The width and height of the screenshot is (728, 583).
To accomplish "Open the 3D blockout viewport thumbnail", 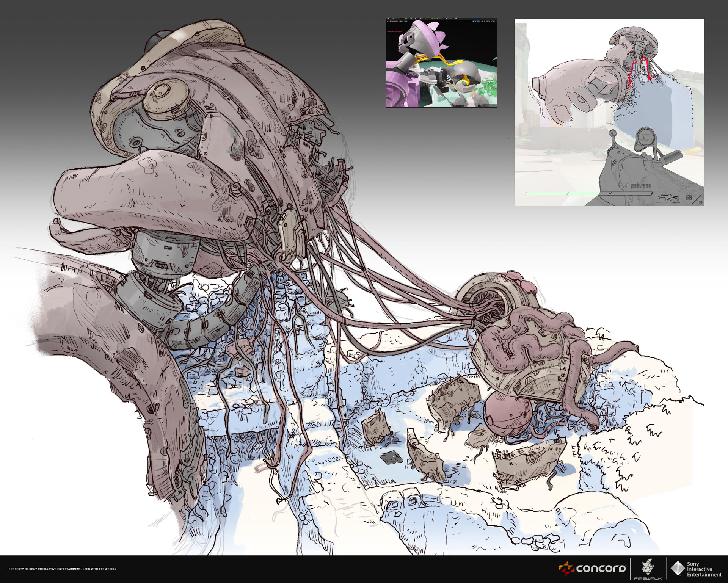I will click(x=441, y=63).
